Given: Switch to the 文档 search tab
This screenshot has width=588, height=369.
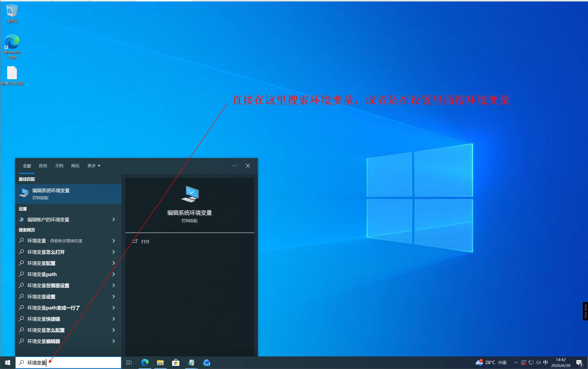Looking at the screenshot, I should [x=59, y=166].
